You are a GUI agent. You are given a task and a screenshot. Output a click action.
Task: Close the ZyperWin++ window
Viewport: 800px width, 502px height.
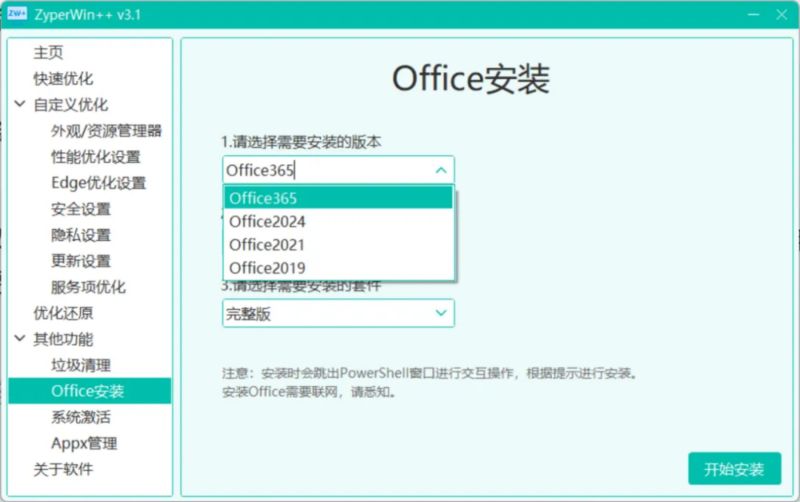point(782,14)
